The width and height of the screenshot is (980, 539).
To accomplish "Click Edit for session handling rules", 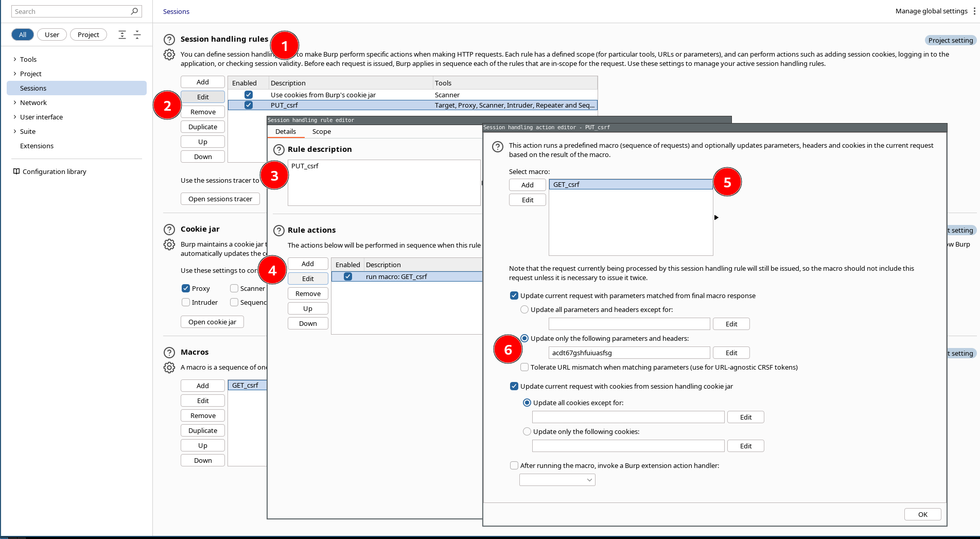I will tap(203, 97).
